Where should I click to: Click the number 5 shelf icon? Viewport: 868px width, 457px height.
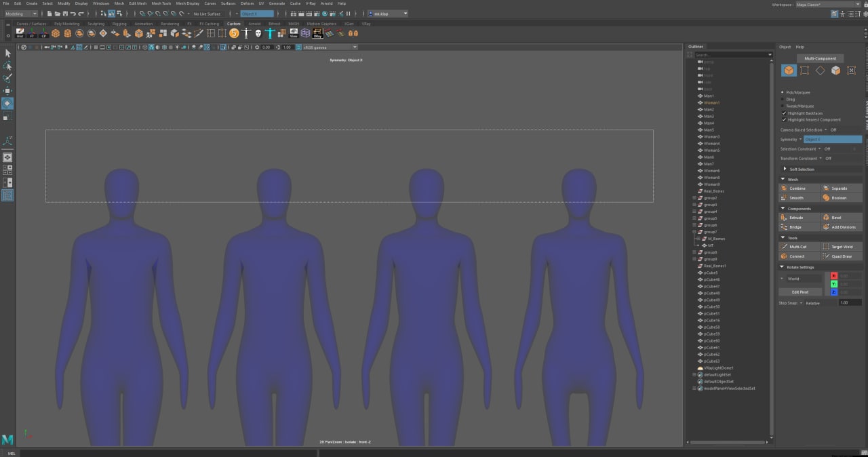pyautogui.click(x=234, y=33)
